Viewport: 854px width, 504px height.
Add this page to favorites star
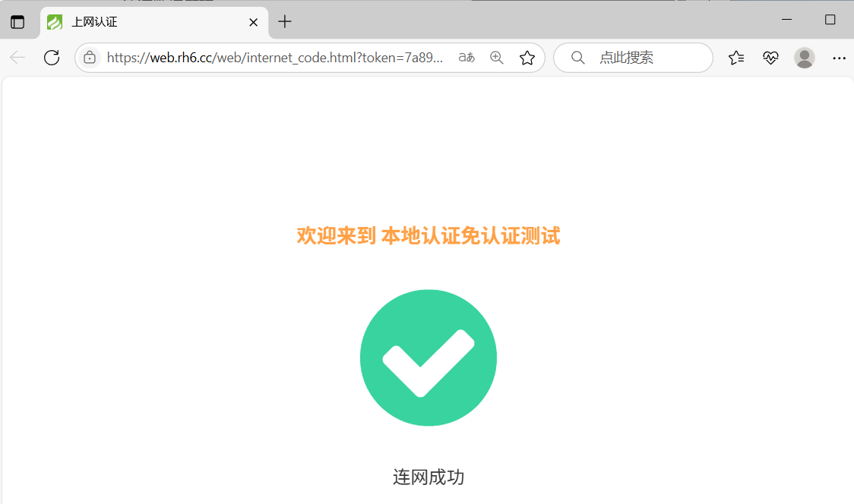[527, 57]
